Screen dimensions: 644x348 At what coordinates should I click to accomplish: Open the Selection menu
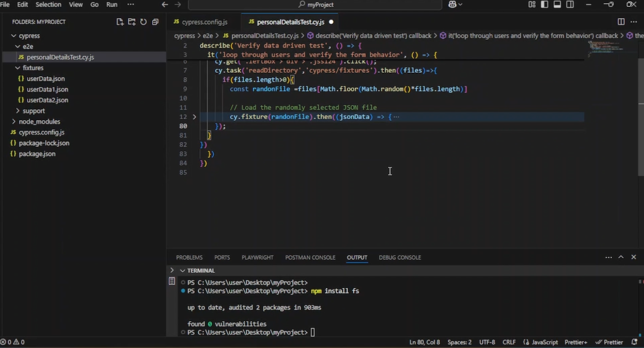tap(48, 5)
